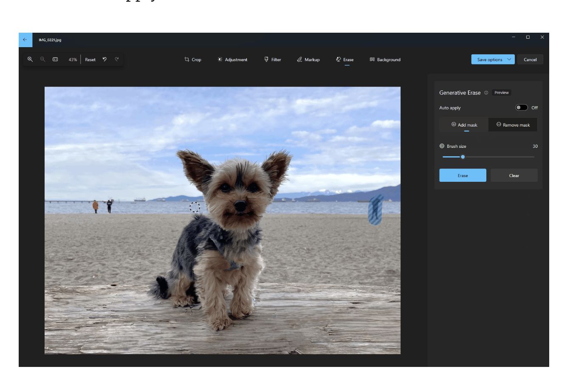Switch to Remove mask mode

[513, 125]
